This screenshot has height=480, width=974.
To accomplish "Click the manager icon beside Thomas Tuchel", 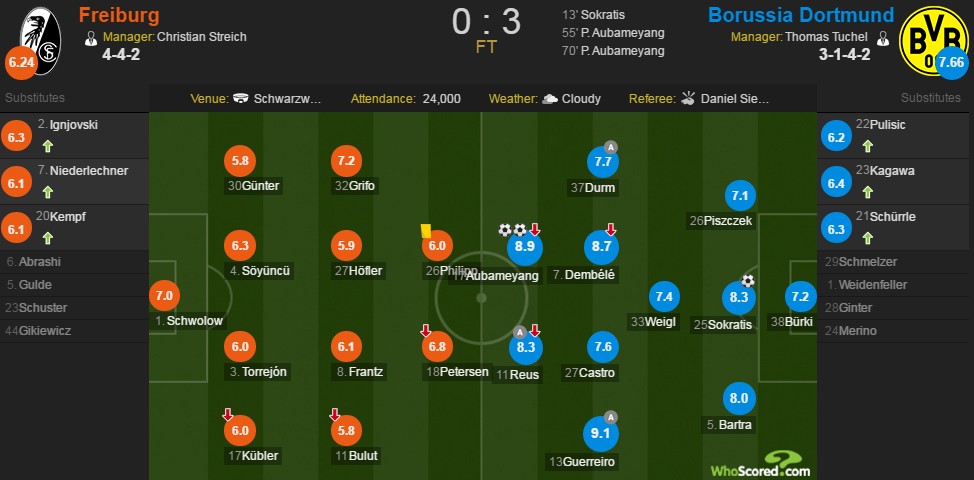I will 883,37.
